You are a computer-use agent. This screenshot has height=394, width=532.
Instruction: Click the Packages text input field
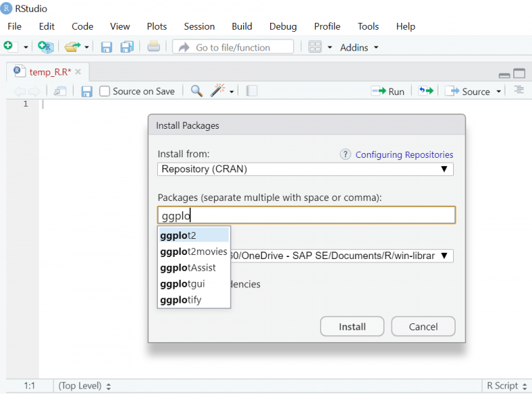click(306, 215)
